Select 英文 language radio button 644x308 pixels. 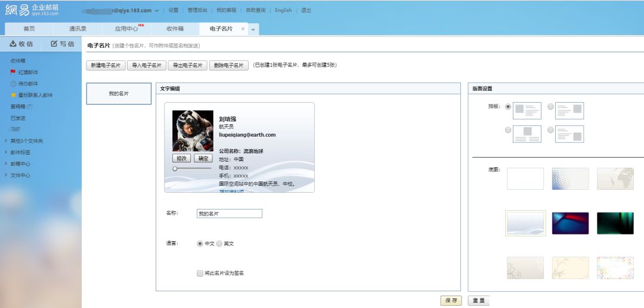point(219,244)
